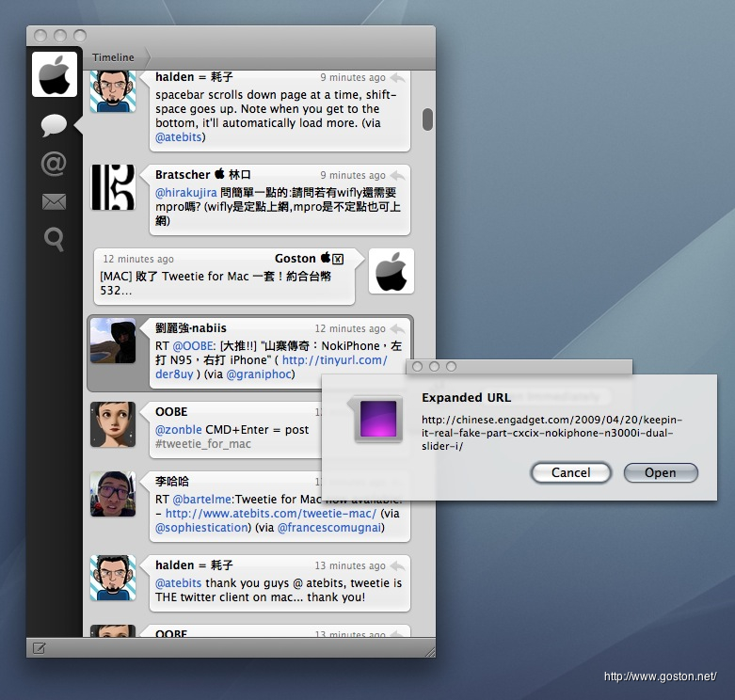Reply to halden's thank you guys tweet
735x700 pixels.
pyautogui.click(x=397, y=566)
